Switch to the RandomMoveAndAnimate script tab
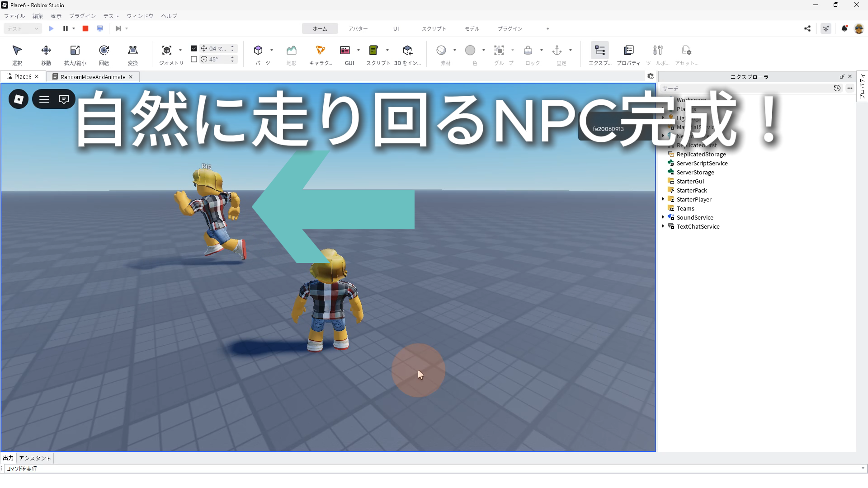This screenshot has width=868, height=488. pos(93,77)
